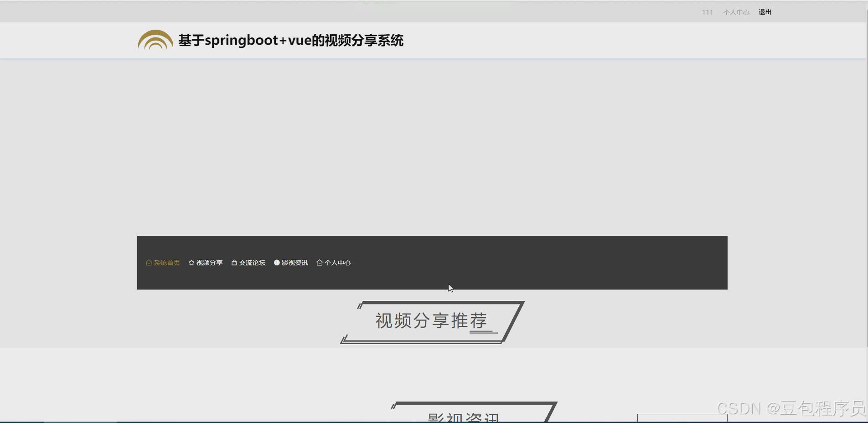Click the shopping bag icon beside 交流论坛
The height and width of the screenshot is (423, 868).
[234, 263]
